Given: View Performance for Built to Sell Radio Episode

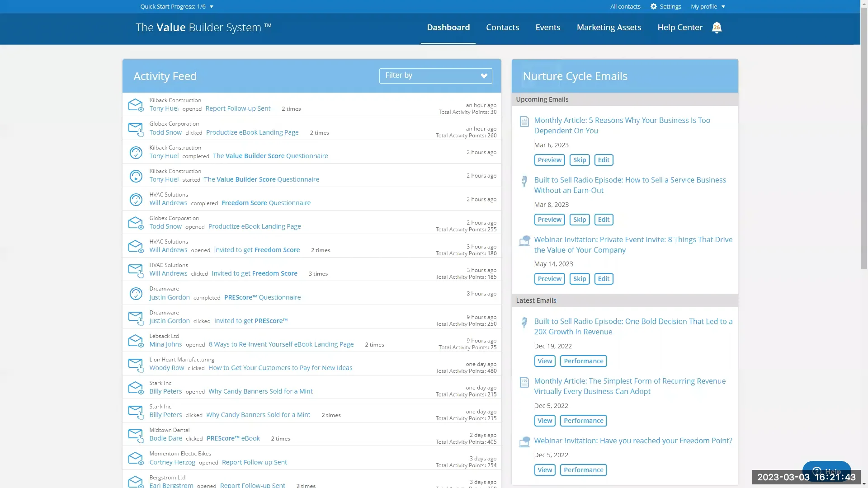Looking at the screenshot, I should point(583,361).
